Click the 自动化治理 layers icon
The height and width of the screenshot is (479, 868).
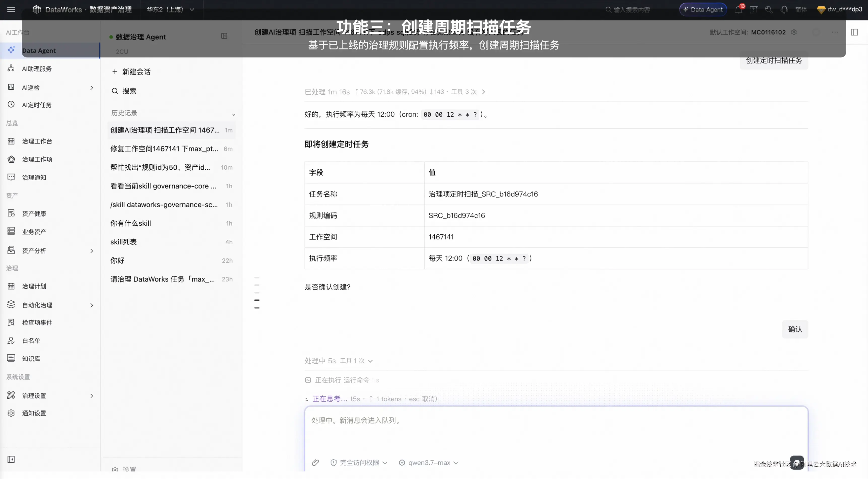pos(11,304)
